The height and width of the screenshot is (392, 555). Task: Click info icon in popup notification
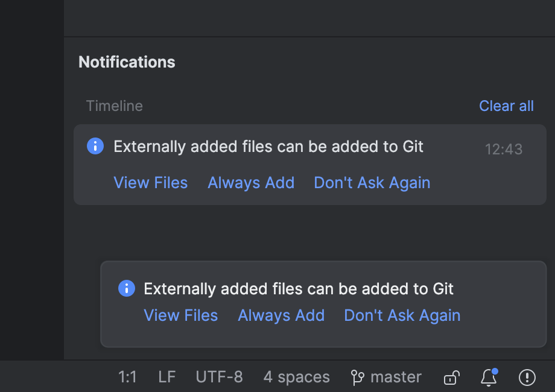[x=126, y=288]
